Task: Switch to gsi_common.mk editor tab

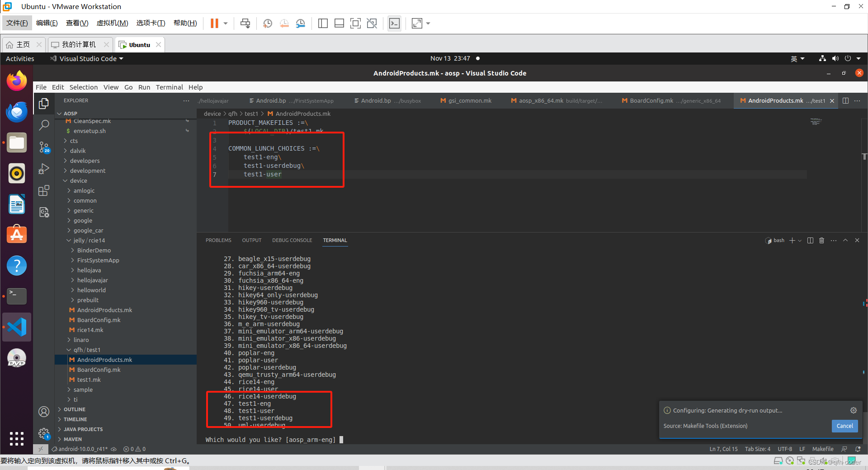Action: (466, 101)
